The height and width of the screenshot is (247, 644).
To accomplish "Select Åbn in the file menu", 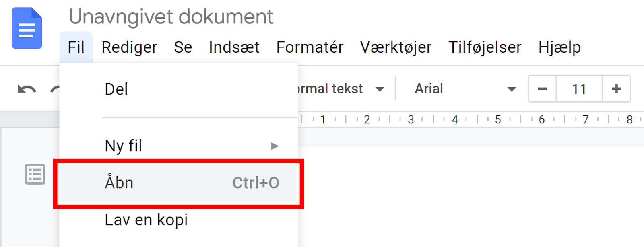I will (x=178, y=183).
